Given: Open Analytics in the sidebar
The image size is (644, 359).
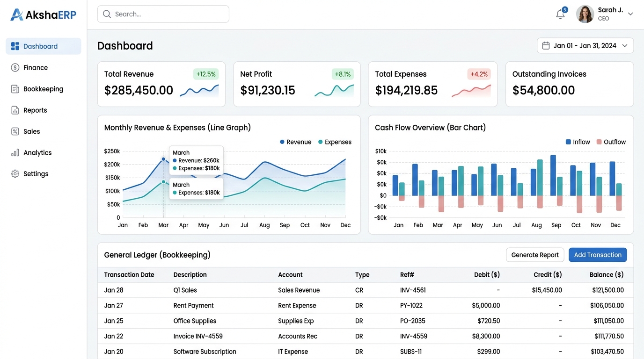Looking at the screenshot, I should (x=43, y=152).
